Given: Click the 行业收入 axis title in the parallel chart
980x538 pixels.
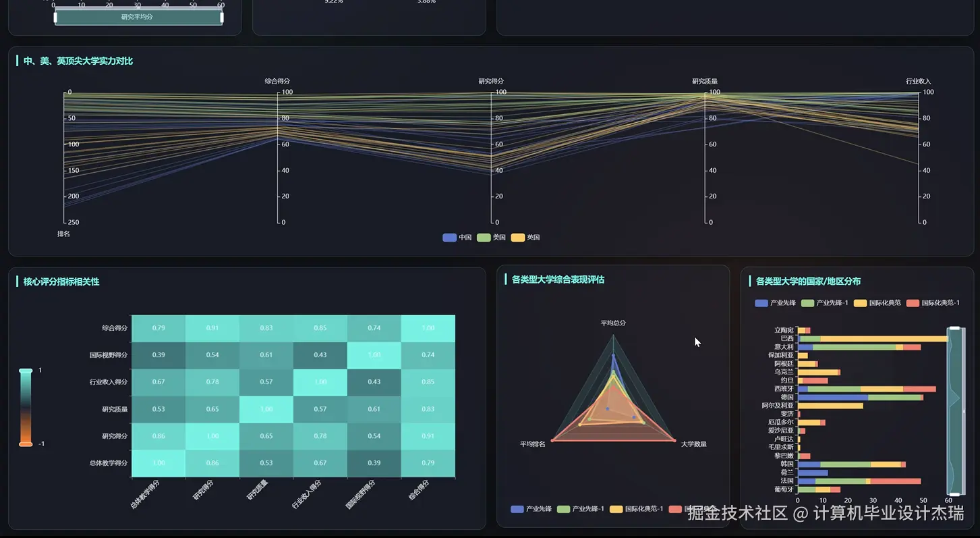Looking at the screenshot, I should coord(918,81).
